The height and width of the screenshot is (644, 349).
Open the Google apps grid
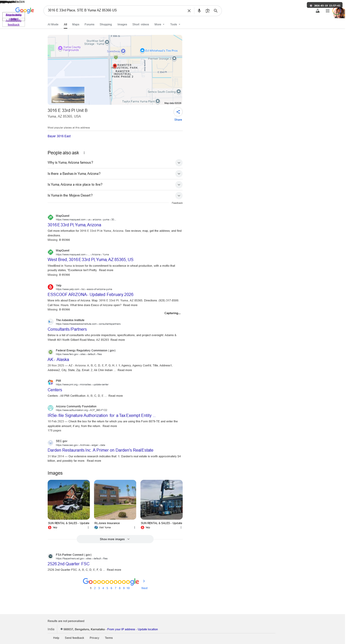(328, 11)
